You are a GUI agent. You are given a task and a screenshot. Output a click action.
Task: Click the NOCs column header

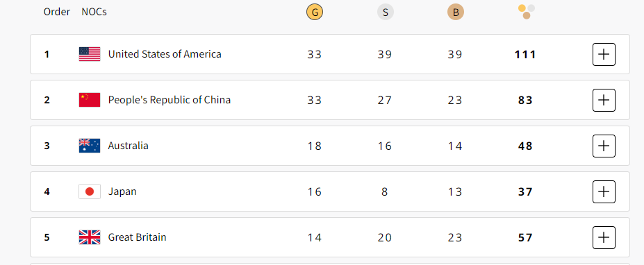coord(94,12)
